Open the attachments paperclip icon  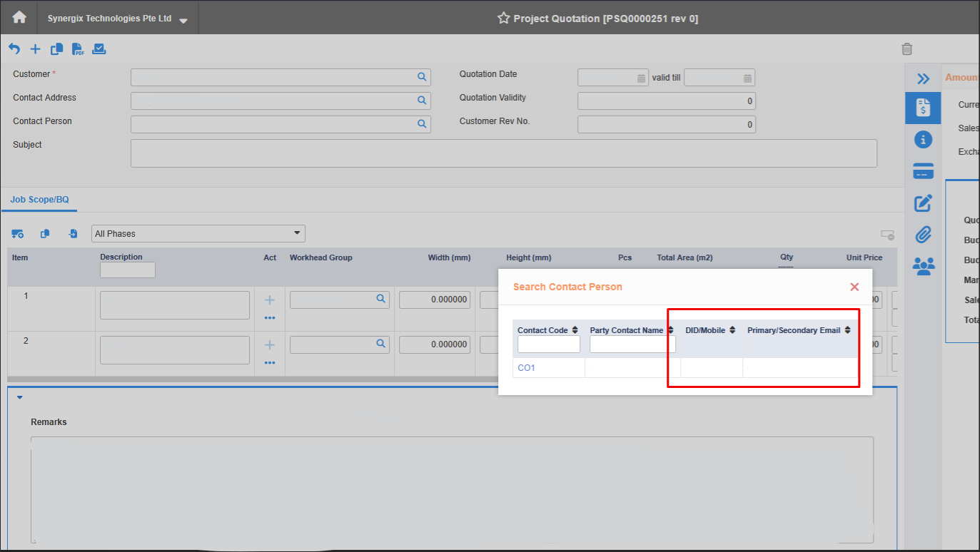(x=923, y=234)
